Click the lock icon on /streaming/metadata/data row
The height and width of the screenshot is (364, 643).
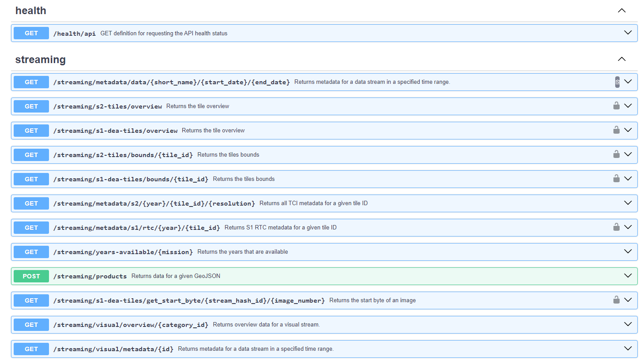pyautogui.click(x=617, y=82)
